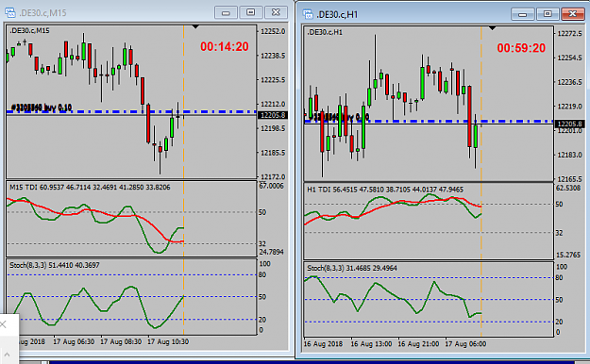Click the 17 Aug 08:30 time label

click(x=121, y=341)
